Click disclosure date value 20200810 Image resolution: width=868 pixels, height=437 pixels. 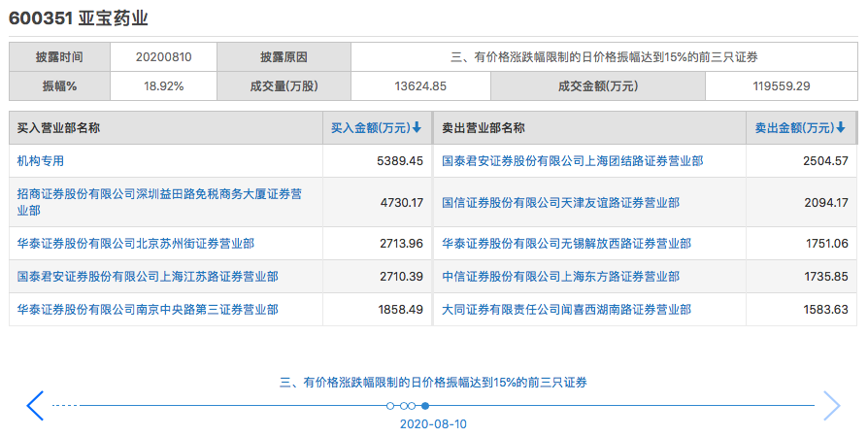click(x=164, y=57)
